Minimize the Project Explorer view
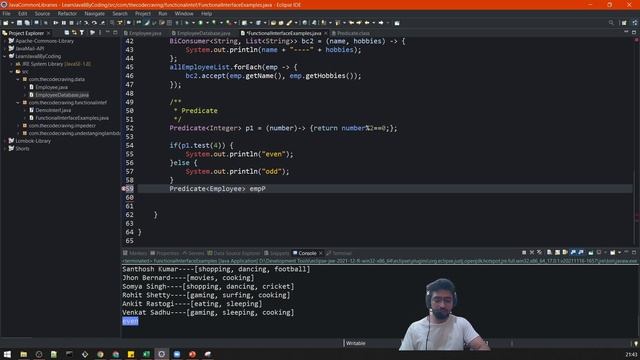Screen dimensions: 640x360 108,33
